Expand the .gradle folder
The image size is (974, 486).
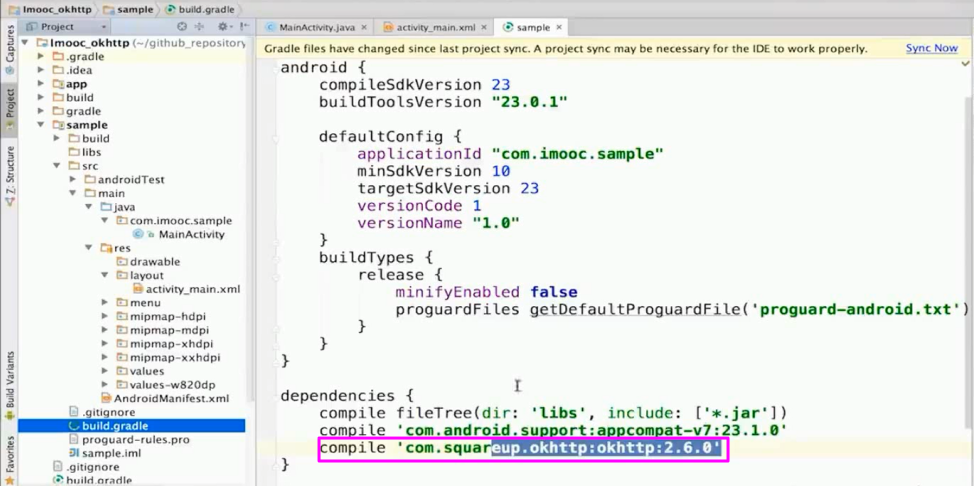(41, 57)
